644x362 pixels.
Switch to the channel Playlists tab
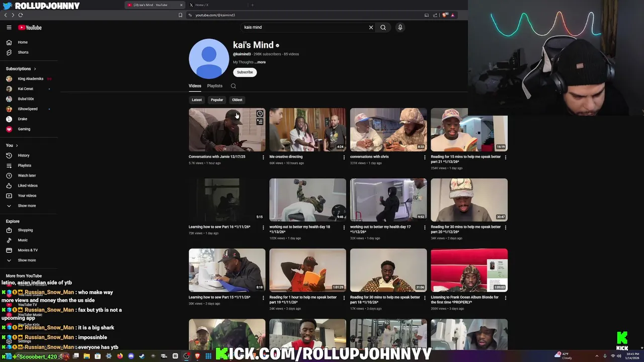(215, 86)
